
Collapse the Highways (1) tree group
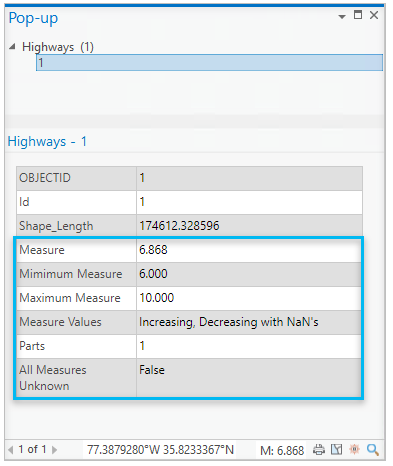click(12, 47)
